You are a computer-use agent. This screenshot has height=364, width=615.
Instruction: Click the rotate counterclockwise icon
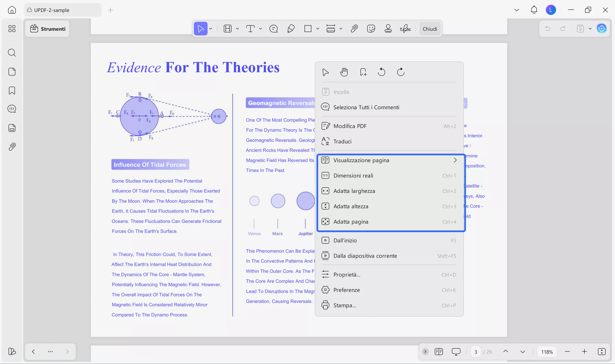[x=382, y=72]
